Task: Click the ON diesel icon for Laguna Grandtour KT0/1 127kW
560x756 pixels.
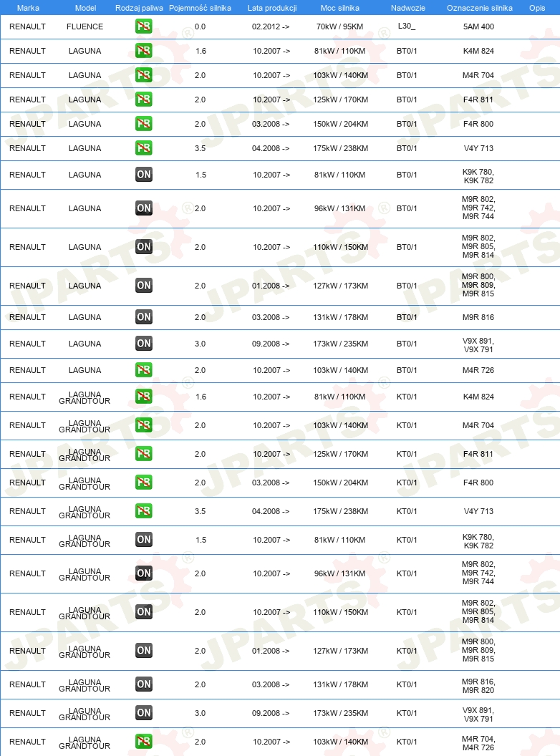Action: (x=144, y=651)
